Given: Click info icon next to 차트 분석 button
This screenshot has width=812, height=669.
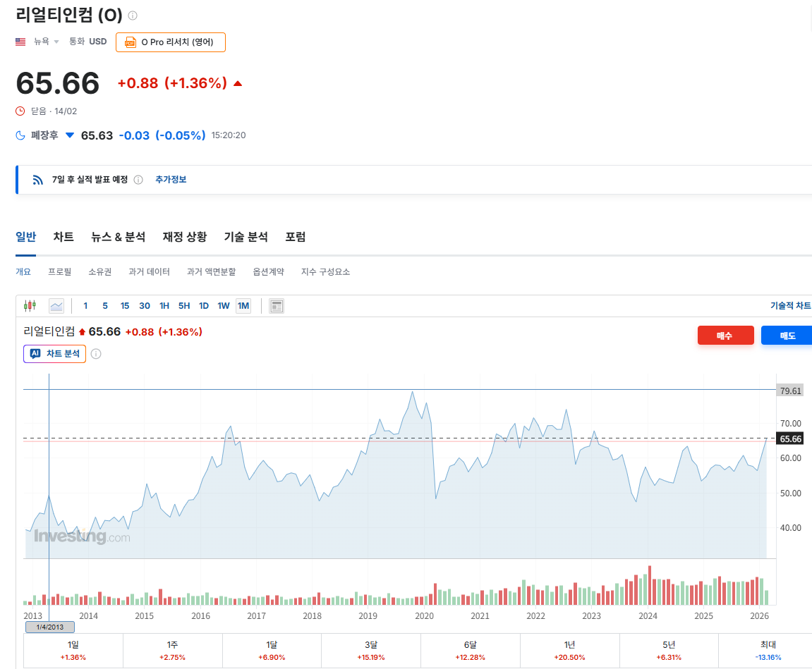Looking at the screenshot, I should (x=96, y=354).
